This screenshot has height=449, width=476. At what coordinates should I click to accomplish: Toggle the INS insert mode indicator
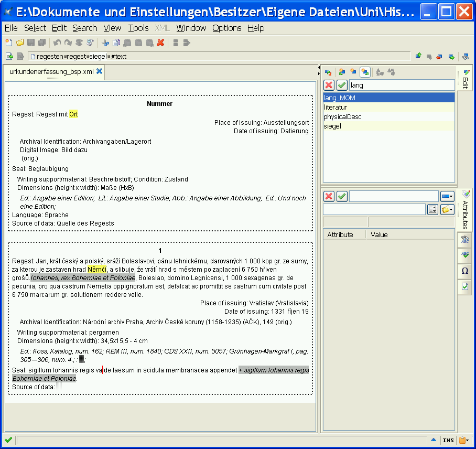pyautogui.click(x=448, y=440)
